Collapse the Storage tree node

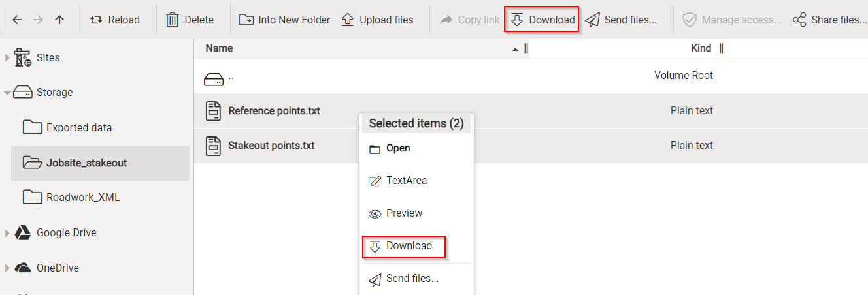coord(7,93)
